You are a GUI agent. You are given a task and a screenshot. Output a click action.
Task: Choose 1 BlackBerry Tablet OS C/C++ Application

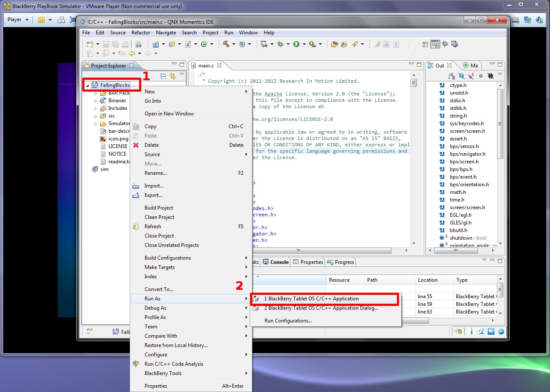[326, 299]
